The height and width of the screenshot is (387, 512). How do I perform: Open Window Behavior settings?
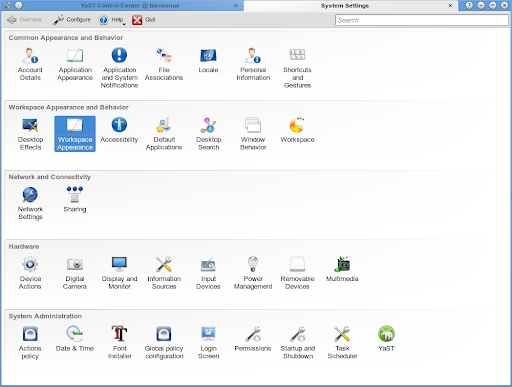(253, 134)
